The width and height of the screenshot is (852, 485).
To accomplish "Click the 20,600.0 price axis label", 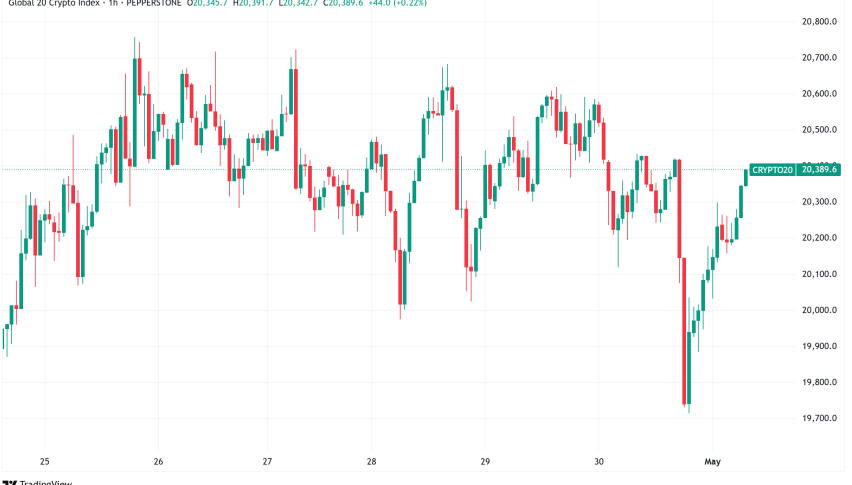I will 817,94.
